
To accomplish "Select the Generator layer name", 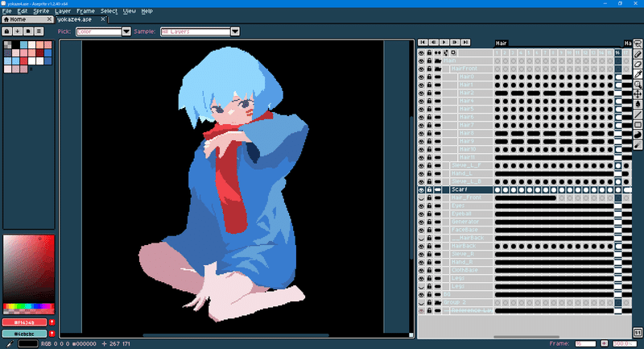I will click(x=465, y=222).
